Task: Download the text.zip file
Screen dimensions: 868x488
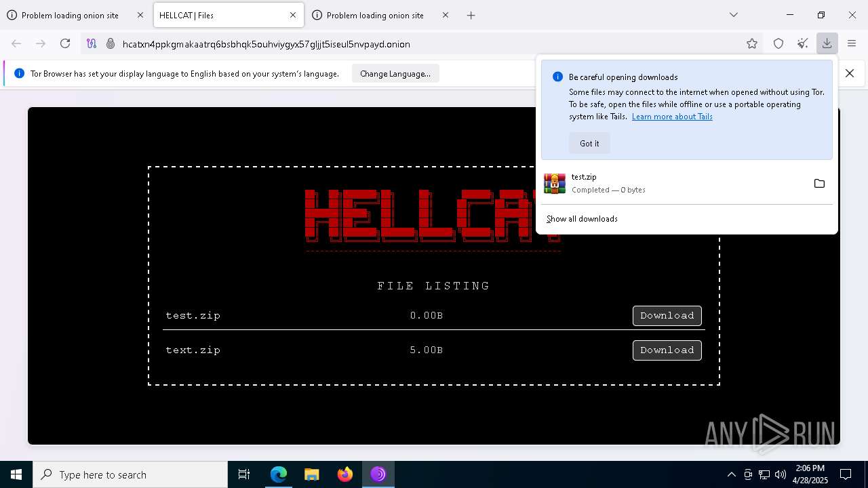Action: [x=667, y=350]
